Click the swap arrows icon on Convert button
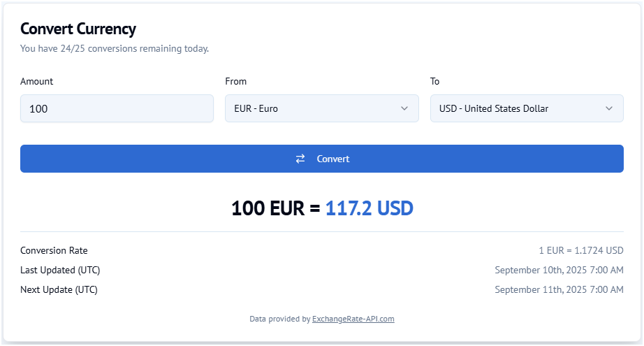 pyautogui.click(x=300, y=159)
